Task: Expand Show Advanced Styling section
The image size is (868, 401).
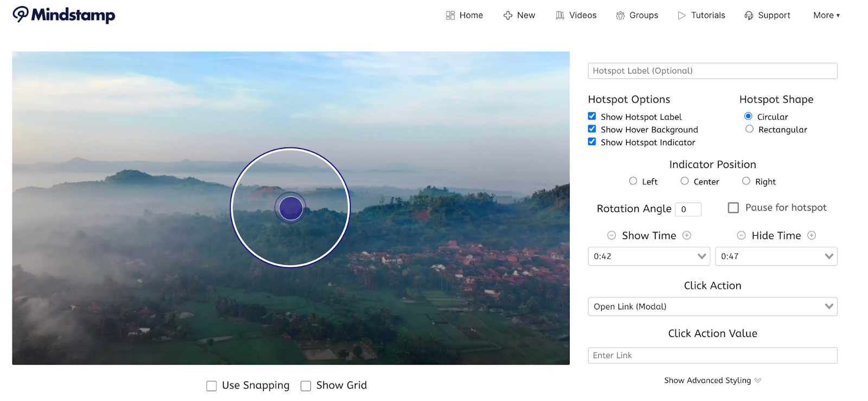Action: point(712,380)
